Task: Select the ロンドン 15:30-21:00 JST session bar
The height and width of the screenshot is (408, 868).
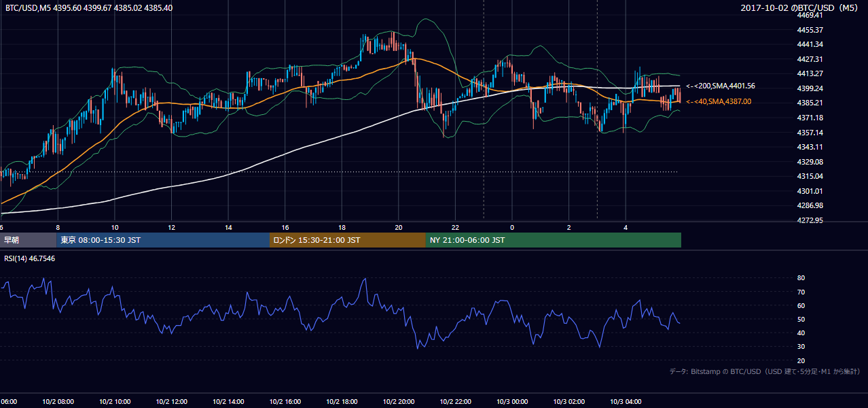Action: point(348,240)
